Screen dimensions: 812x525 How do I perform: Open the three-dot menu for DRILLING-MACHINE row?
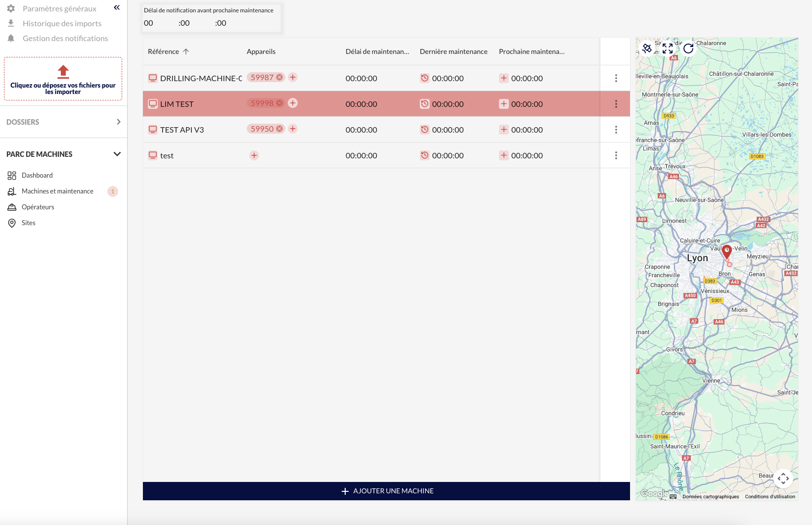[x=616, y=78]
